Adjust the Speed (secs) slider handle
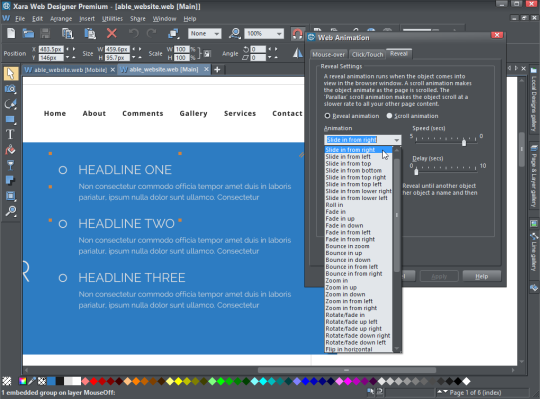Image resolution: width=540 pixels, height=399 pixels. [x=464, y=142]
